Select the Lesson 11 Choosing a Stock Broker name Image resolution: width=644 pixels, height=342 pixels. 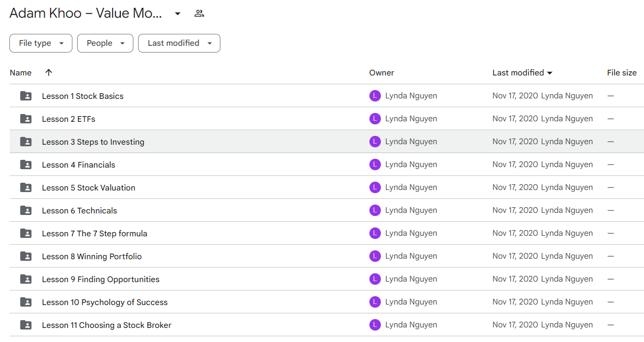click(107, 325)
